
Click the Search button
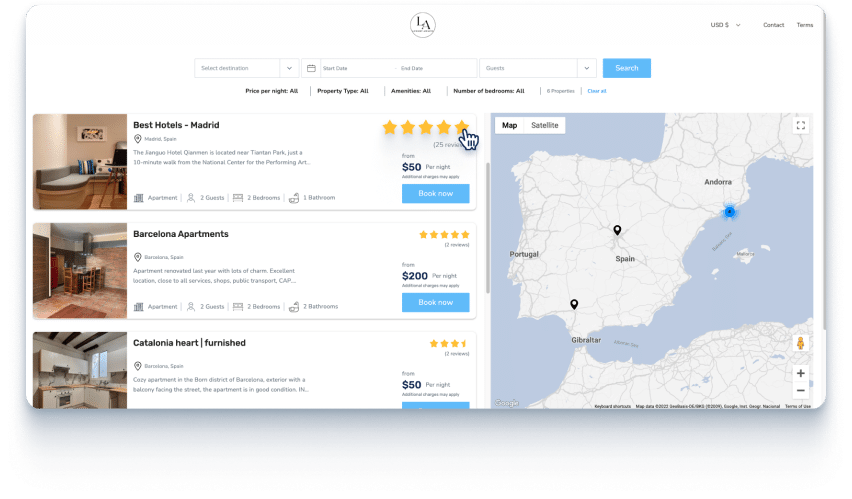(x=627, y=68)
